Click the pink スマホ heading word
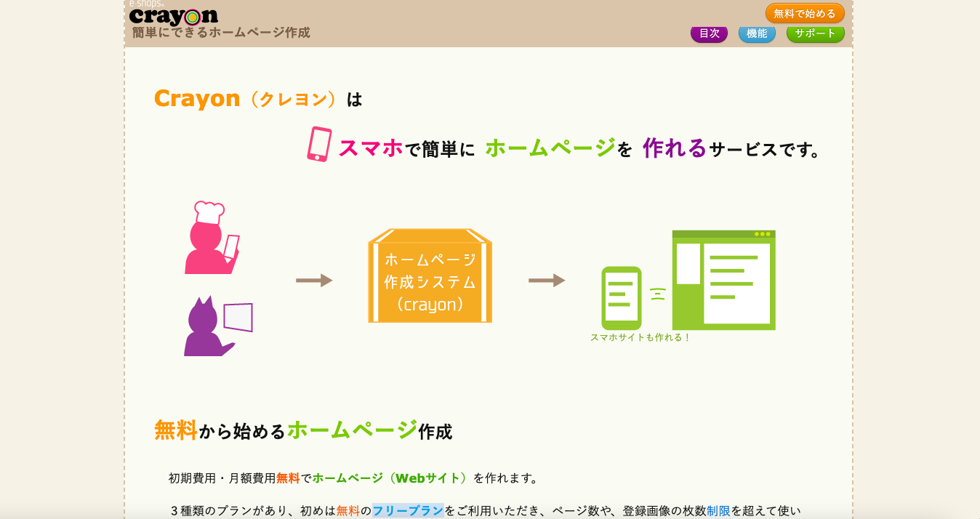980x519 pixels. click(x=371, y=148)
